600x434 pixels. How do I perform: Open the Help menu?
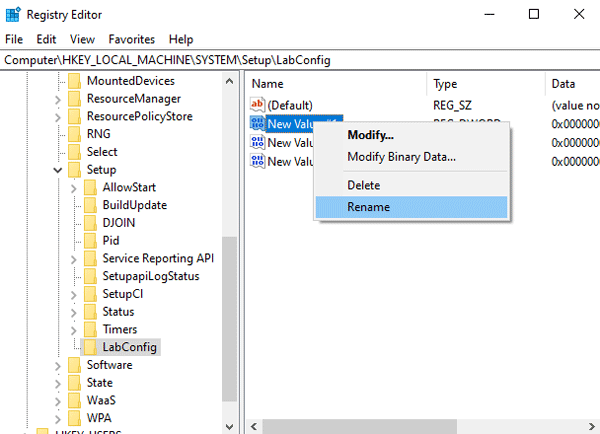point(181,39)
